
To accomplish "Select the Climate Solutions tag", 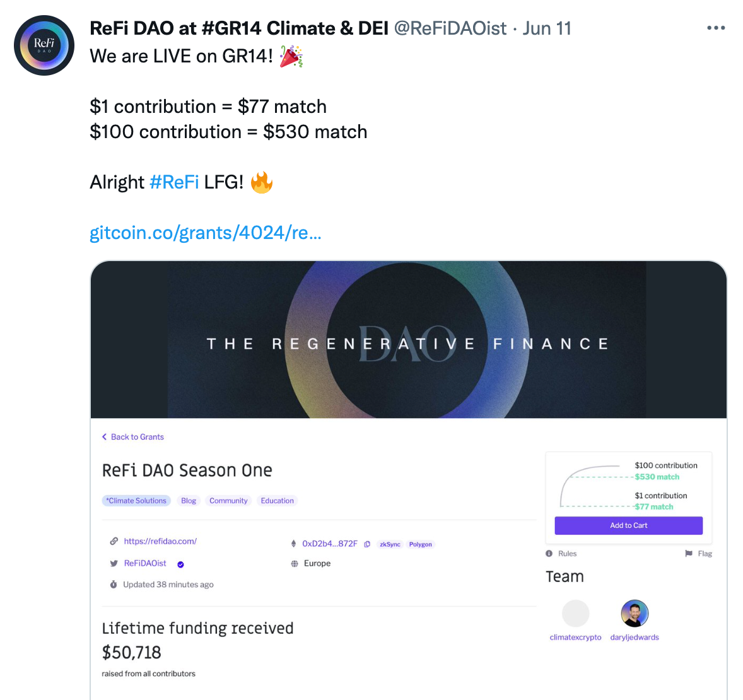I will click(136, 501).
